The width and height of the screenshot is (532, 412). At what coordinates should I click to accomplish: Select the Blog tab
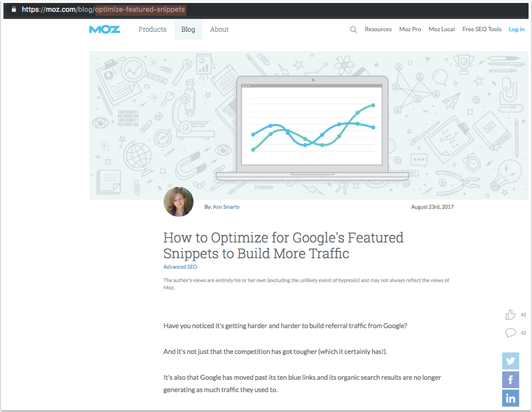click(x=188, y=29)
